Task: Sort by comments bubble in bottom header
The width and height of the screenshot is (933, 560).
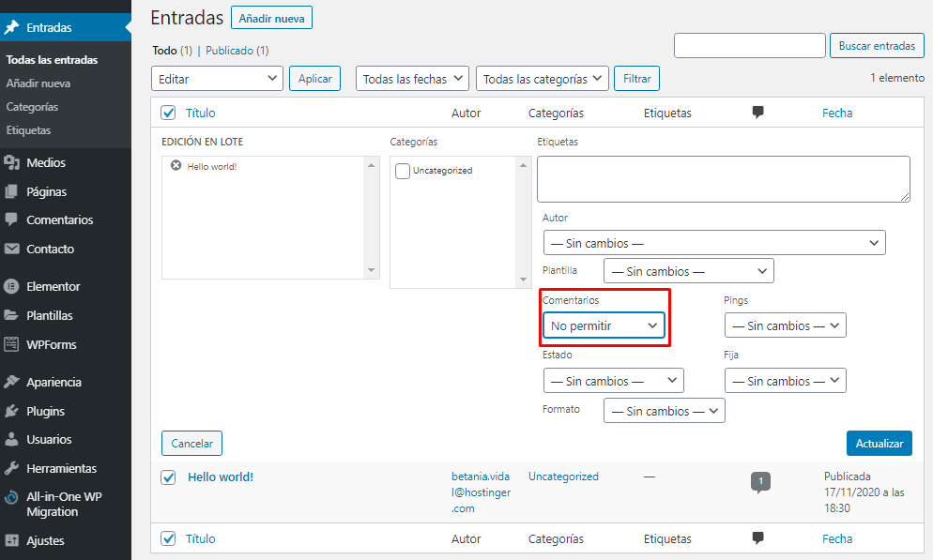Action: [x=757, y=537]
